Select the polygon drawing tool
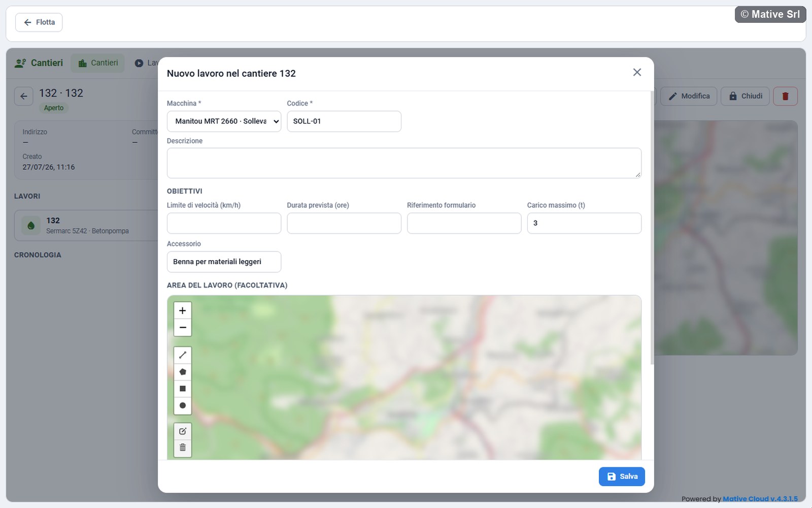 point(183,372)
